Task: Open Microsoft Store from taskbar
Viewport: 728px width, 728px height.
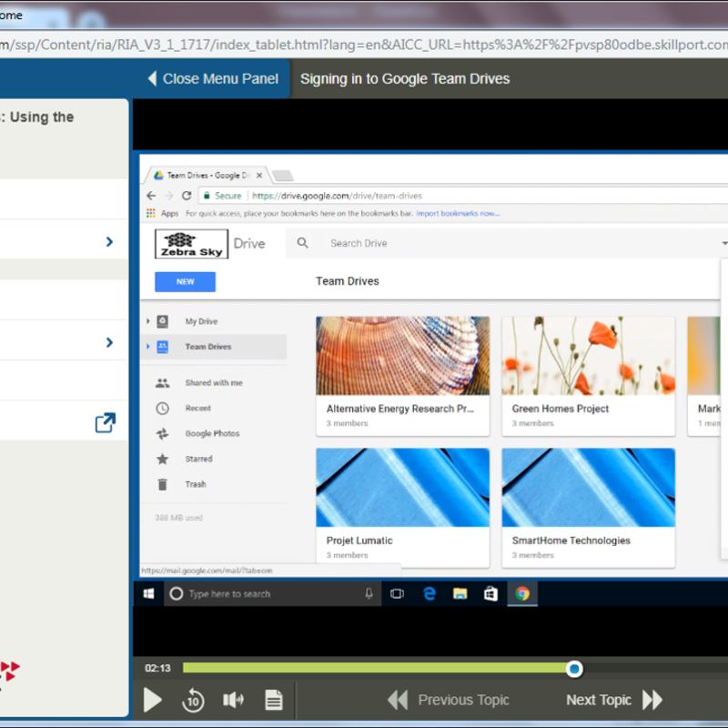Action: coord(490,594)
